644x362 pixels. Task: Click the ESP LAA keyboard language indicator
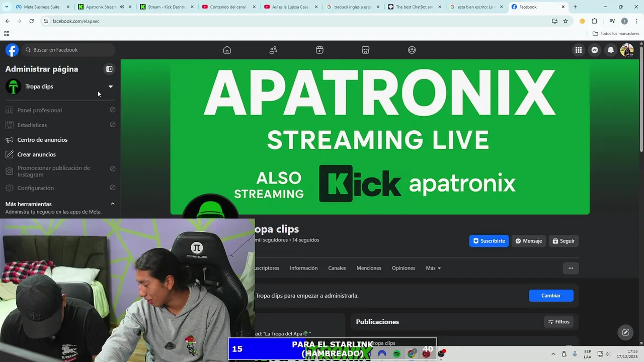pyautogui.click(x=588, y=354)
